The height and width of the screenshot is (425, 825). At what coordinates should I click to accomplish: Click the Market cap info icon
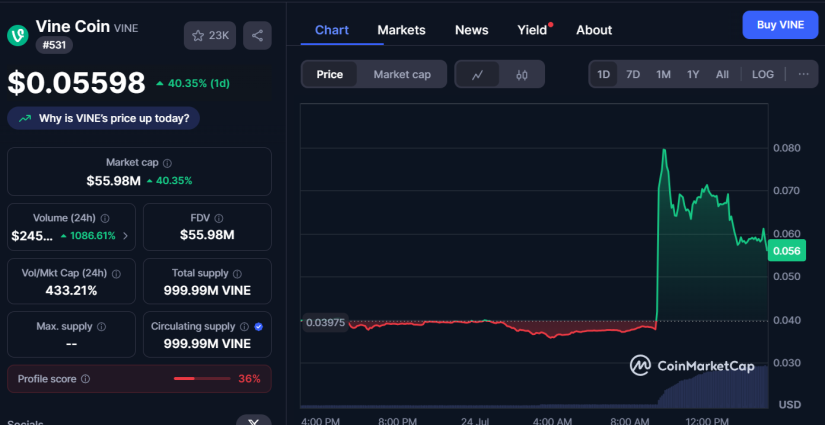click(x=167, y=162)
